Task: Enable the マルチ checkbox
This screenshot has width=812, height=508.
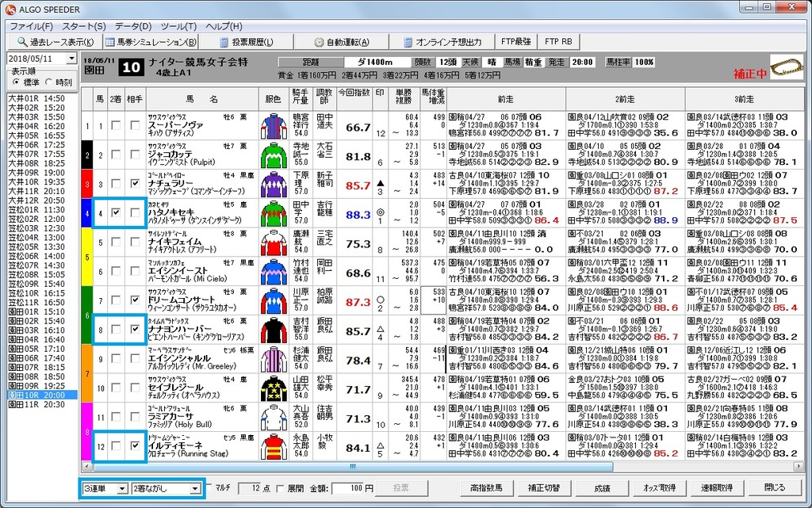Action: click(x=209, y=488)
